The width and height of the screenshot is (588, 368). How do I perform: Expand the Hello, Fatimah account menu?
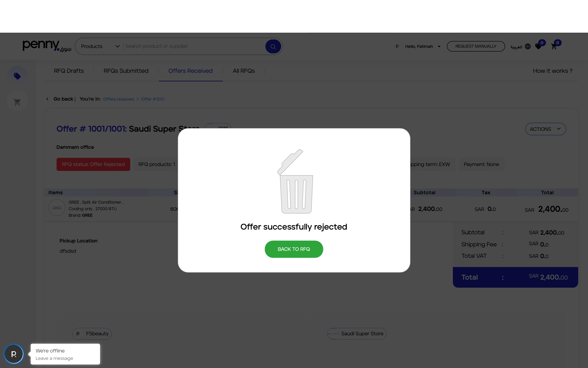click(423, 46)
